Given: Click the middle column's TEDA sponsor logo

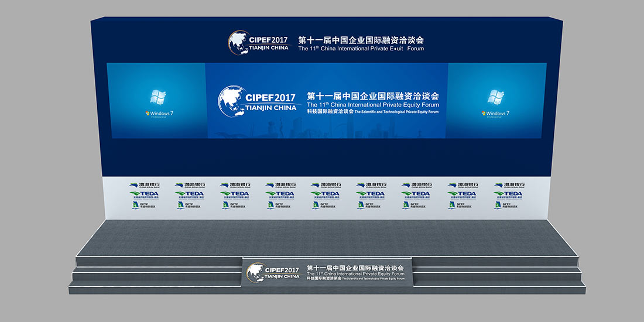Looking at the screenshot, I should click(325, 194).
